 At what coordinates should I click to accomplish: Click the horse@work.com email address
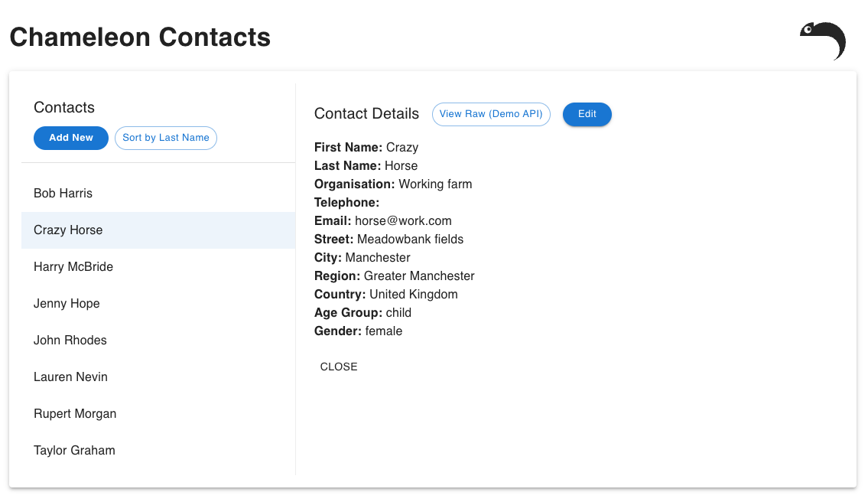point(403,221)
